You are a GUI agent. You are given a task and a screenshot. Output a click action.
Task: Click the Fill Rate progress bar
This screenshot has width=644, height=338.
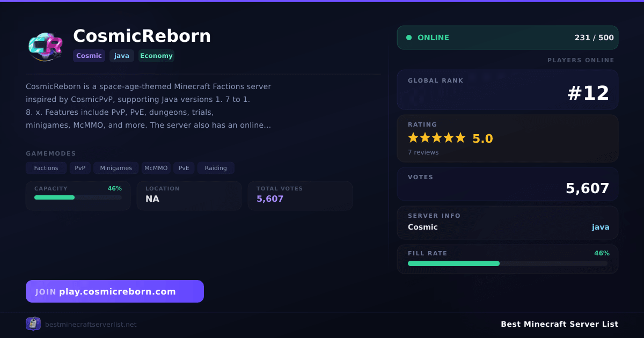[x=508, y=263]
